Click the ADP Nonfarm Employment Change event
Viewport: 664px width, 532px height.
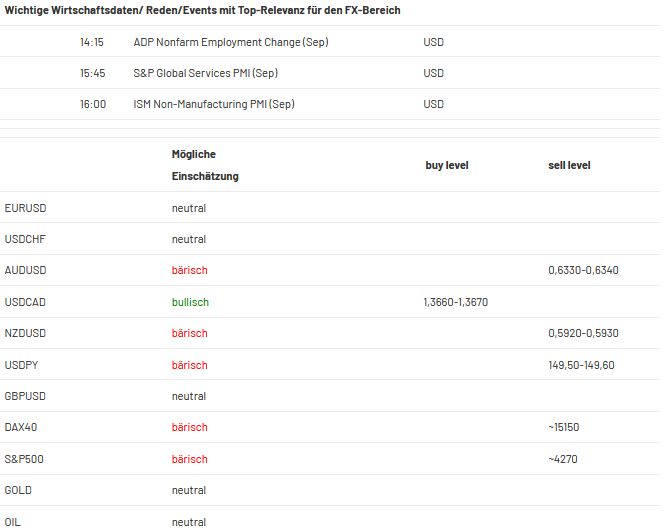tap(231, 42)
